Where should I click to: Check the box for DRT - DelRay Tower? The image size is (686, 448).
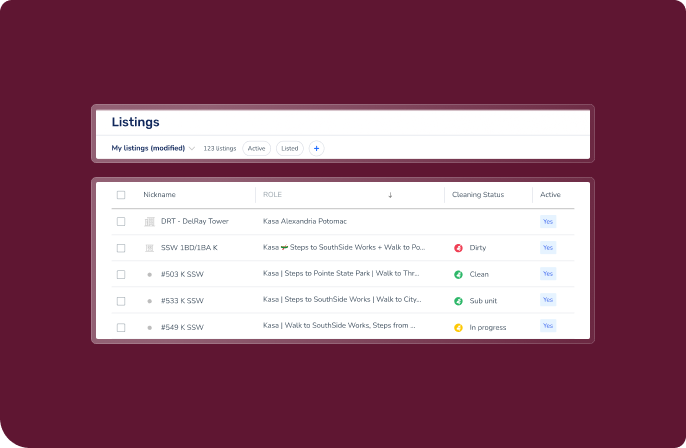pos(121,221)
